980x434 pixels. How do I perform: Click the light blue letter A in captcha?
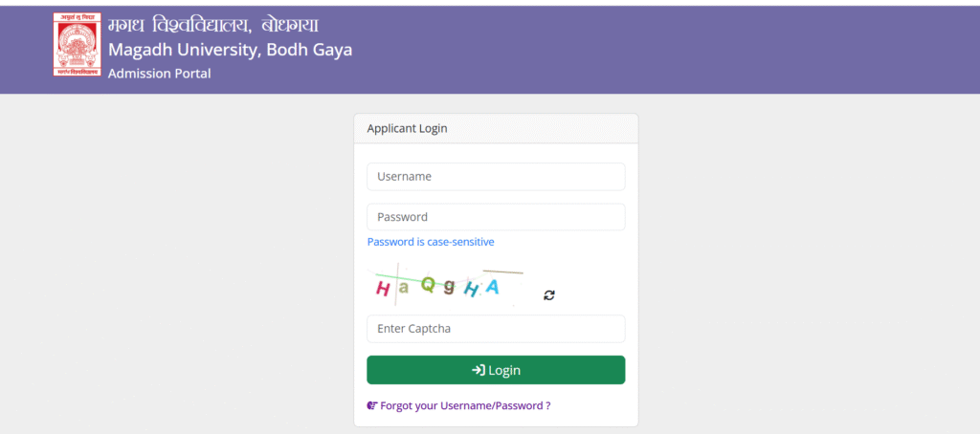coord(493,287)
